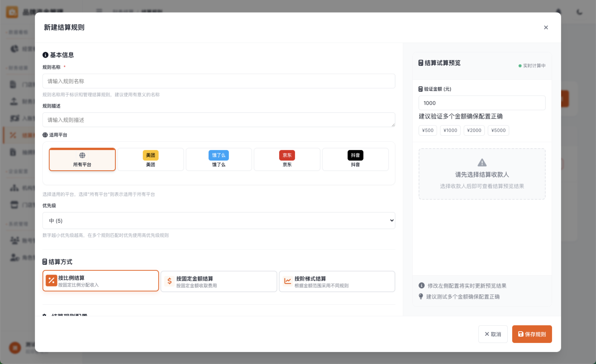Click 保存规则 save button
Viewport: 596px width, 364px height.
pos(532,334)
